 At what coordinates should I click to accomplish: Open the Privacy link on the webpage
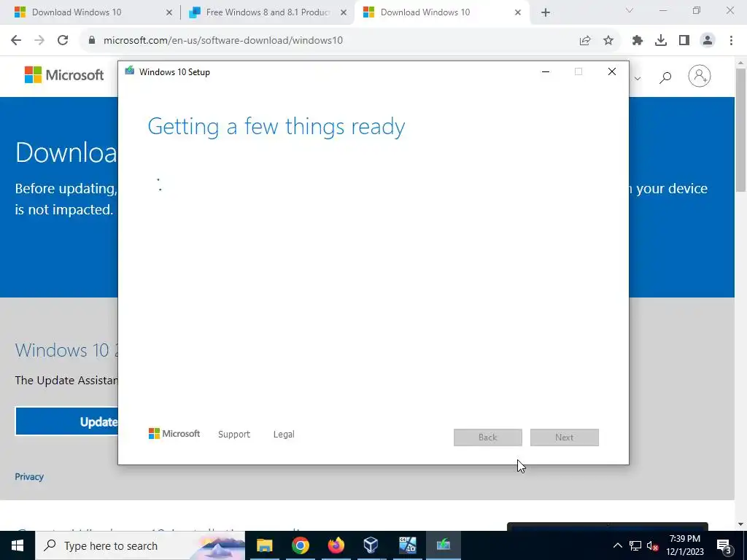(29, 477)
